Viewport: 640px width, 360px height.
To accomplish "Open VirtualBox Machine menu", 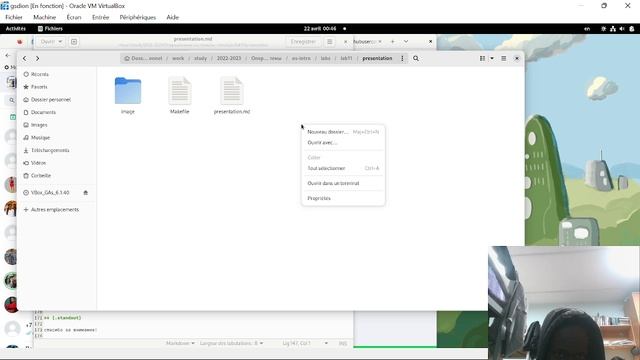I will 44,17.
